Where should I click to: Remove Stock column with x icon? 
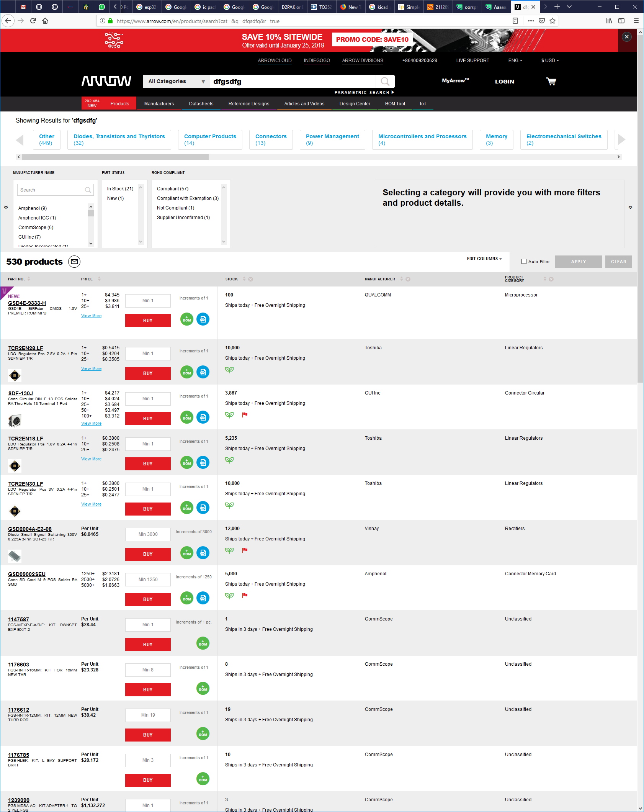(250, 279)
